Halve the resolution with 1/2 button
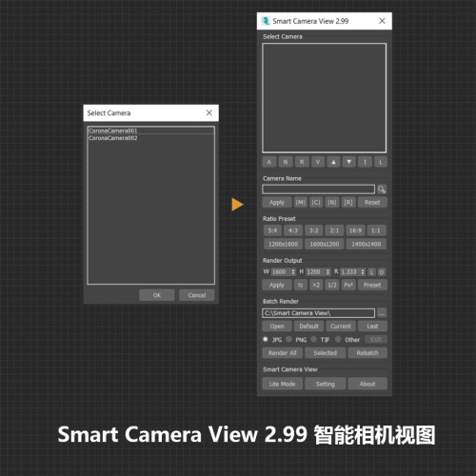Viewport: 476px width, 476px height. tap(332, 285)
